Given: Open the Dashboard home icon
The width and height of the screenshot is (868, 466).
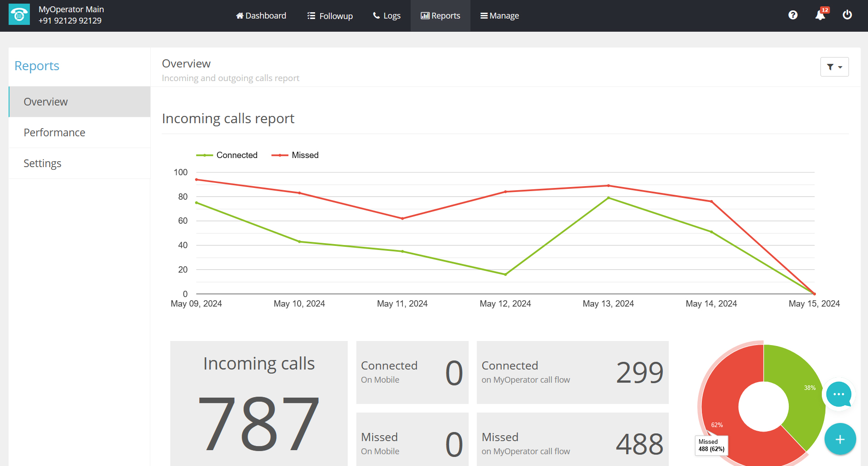Looking at the screenshot, I should (x=240, y=15).
